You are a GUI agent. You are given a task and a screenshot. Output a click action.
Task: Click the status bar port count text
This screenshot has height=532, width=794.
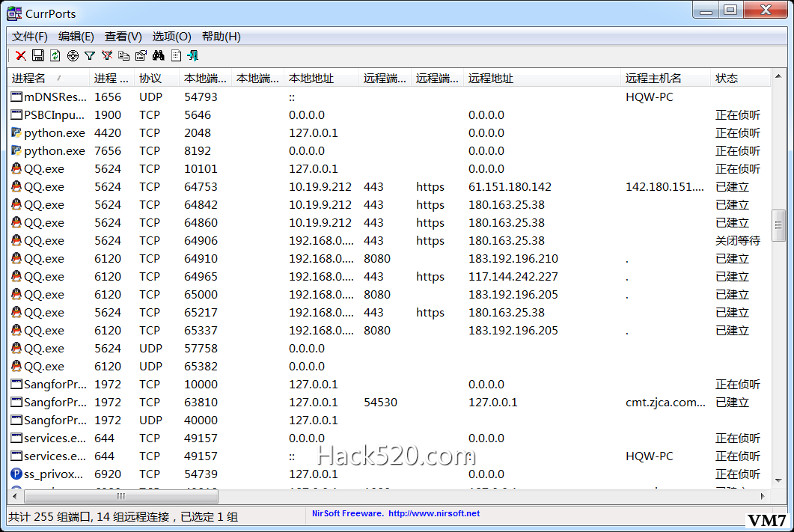point(123,517)
